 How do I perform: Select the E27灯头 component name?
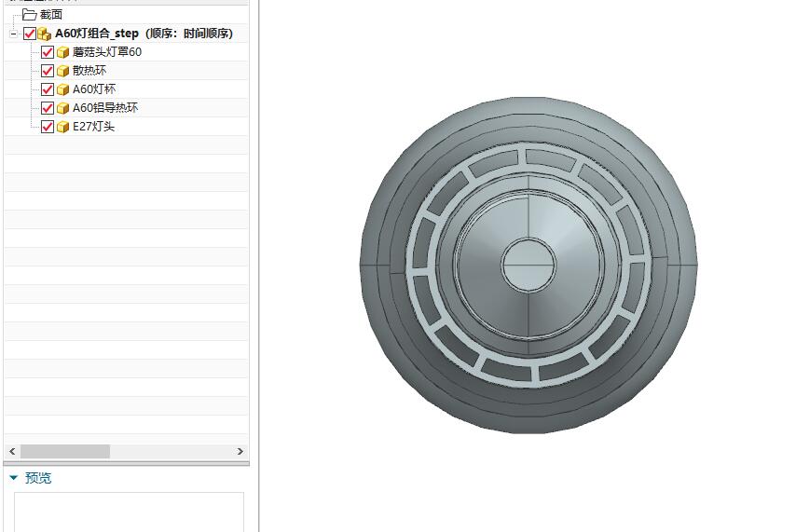click(93, 127)
